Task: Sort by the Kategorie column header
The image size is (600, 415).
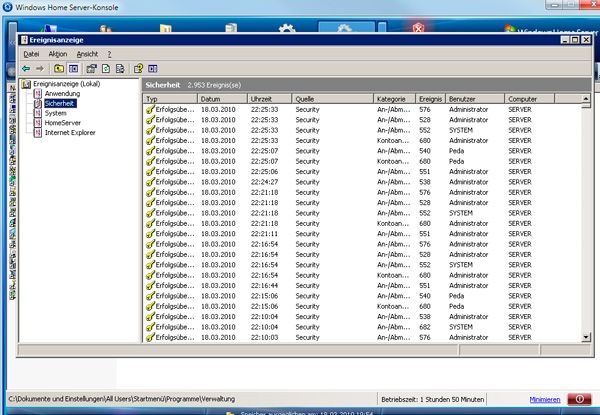Action: click(395, 99)
